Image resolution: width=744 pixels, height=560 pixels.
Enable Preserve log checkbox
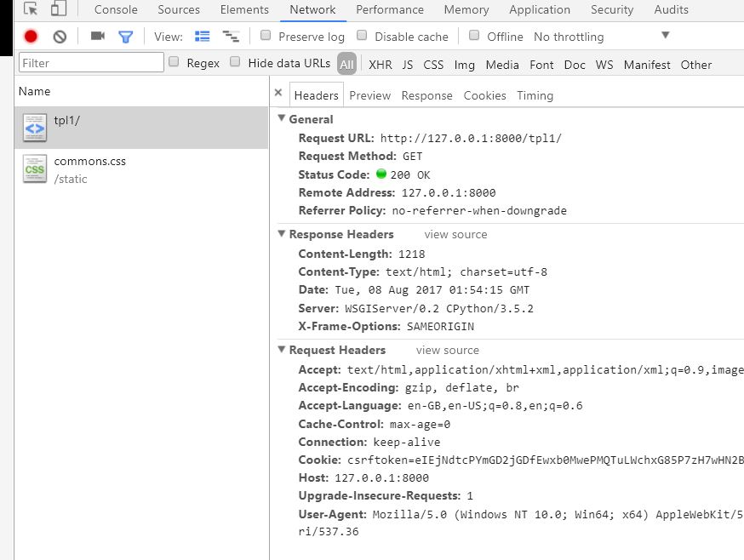point(266,35)
